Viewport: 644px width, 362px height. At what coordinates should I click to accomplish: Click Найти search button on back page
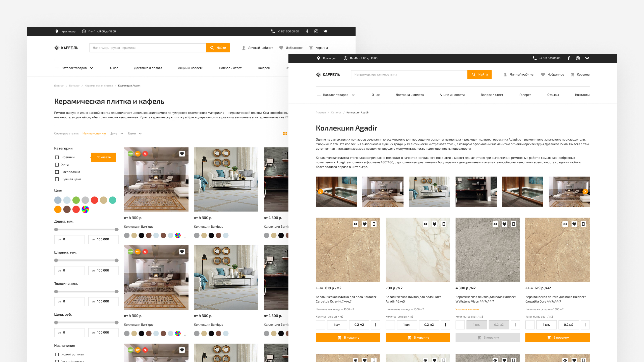coord(218,48)
